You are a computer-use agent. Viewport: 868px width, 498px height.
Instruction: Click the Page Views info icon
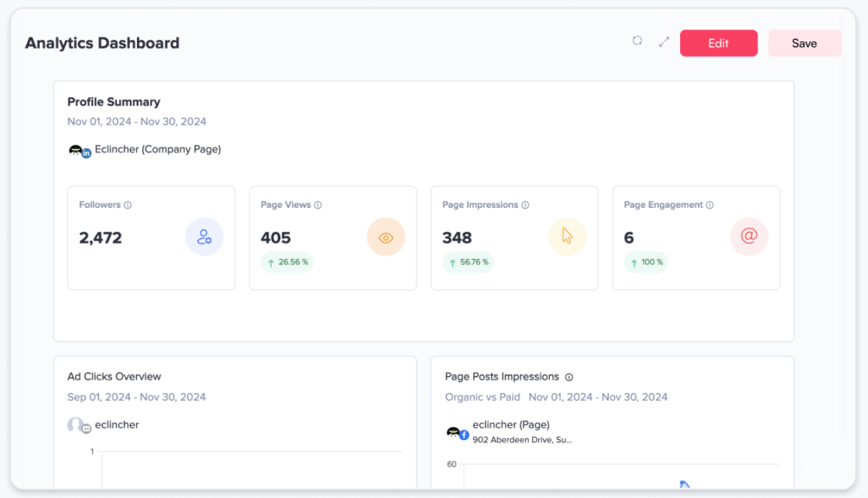[x=318, y=205]
